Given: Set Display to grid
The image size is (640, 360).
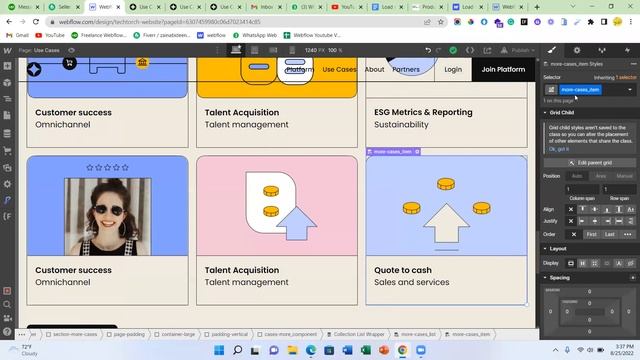Looking at the screenshot, I should pos(595,263).
